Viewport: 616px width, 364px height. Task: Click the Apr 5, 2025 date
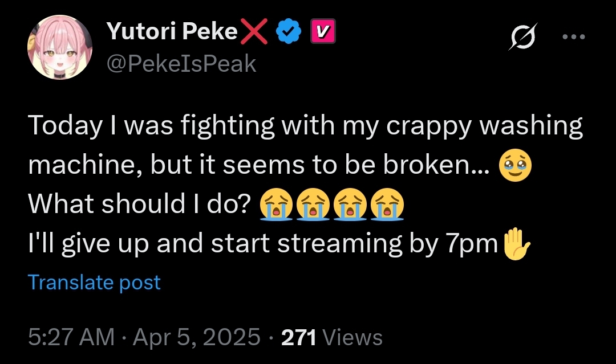[197, 337]
